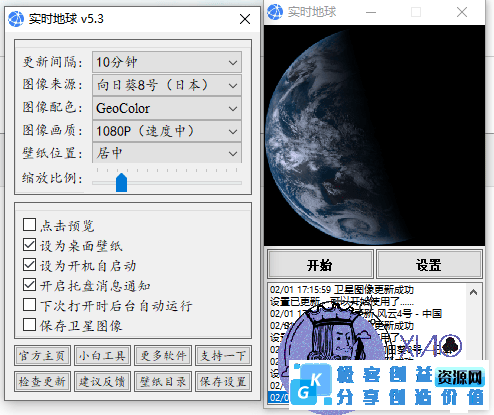Open 官方主页 button
The height and width of the screenshot is (415, 494).
tap(42, 356)
